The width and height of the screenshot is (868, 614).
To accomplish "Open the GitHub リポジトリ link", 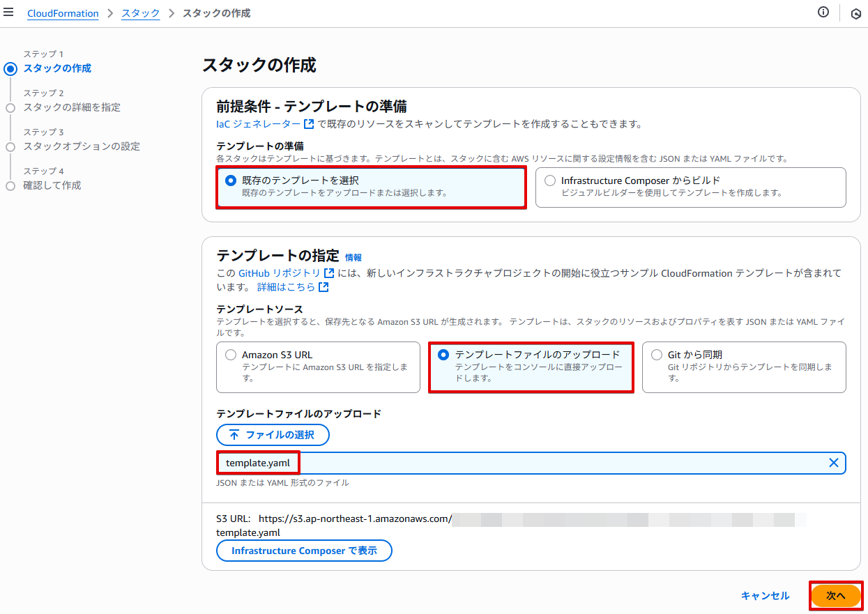I will pos(280,273).
